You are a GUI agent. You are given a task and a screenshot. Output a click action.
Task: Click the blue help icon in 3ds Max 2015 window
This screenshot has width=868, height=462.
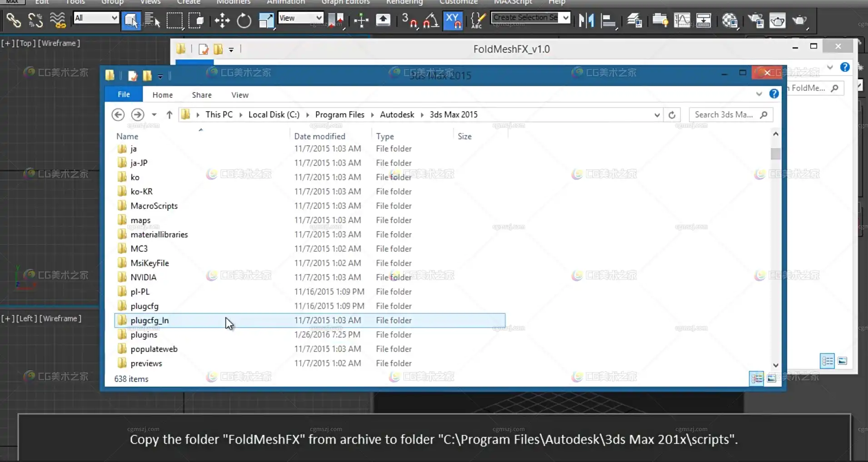point(774,94)
